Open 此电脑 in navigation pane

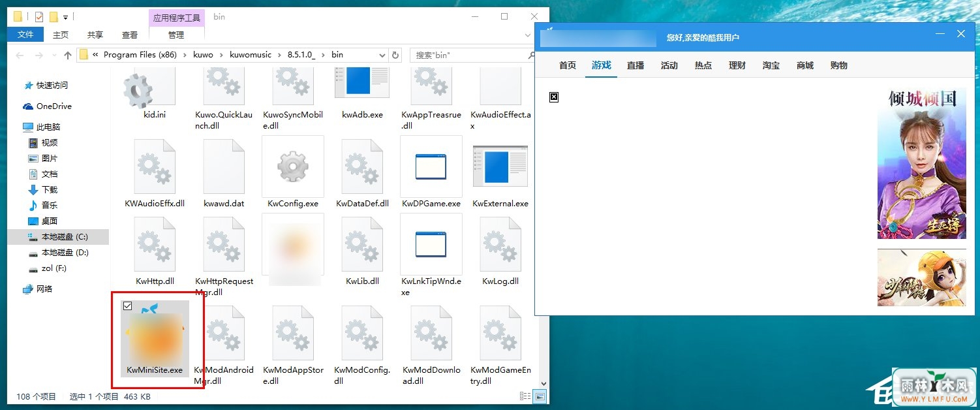pos(48,127)
